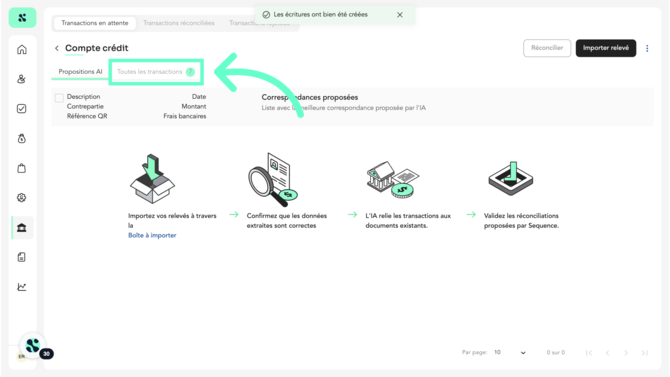Screen dimensions: 670x377
Task: Click the import box illustration
Action: (152, 179)
